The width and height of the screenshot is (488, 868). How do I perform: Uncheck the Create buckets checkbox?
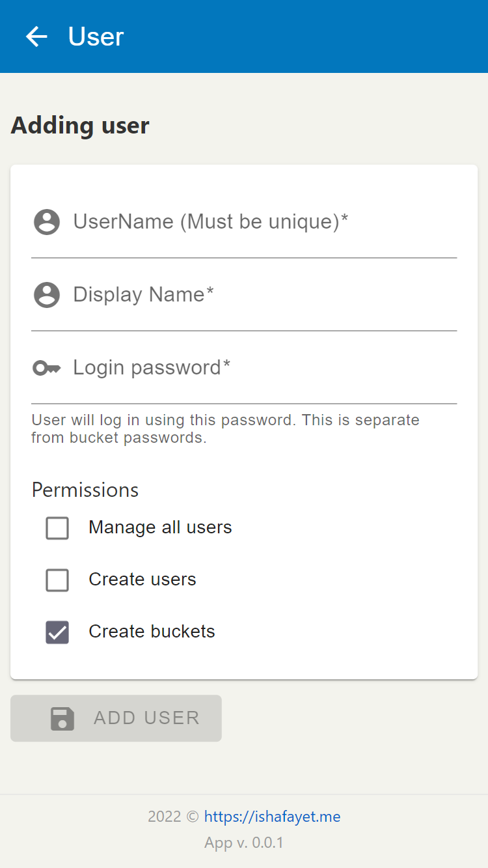click(x=57, y=632)
